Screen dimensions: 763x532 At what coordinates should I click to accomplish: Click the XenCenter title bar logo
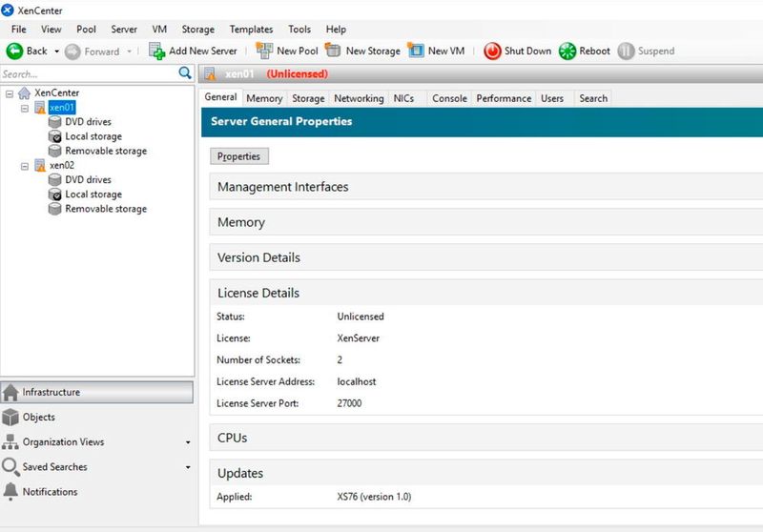point(8,10)
